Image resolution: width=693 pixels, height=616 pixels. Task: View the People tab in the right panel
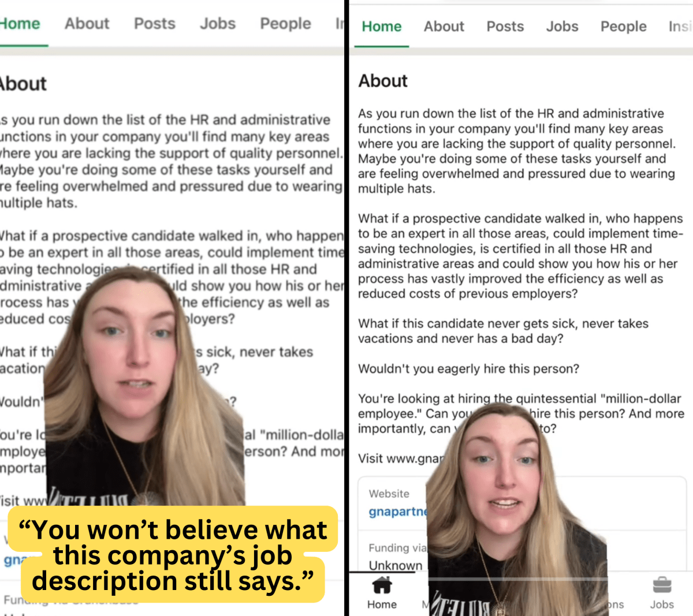coord(624,27)
